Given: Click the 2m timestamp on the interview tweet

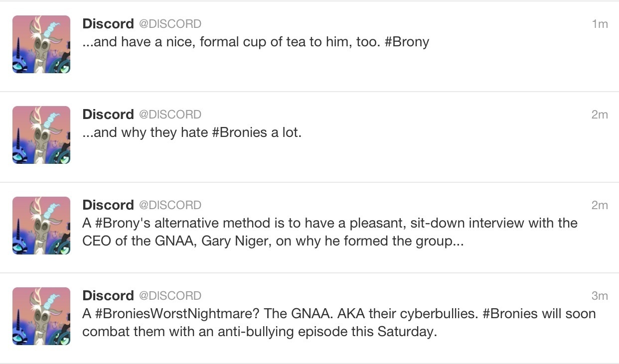Looking at the screenshot, I should [599, 205].
